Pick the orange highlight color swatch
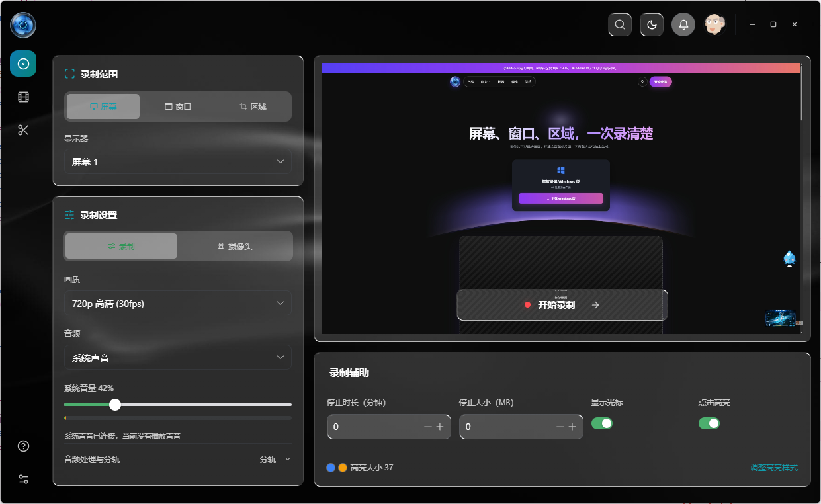821x504 pixels. [x=343, y=468]
